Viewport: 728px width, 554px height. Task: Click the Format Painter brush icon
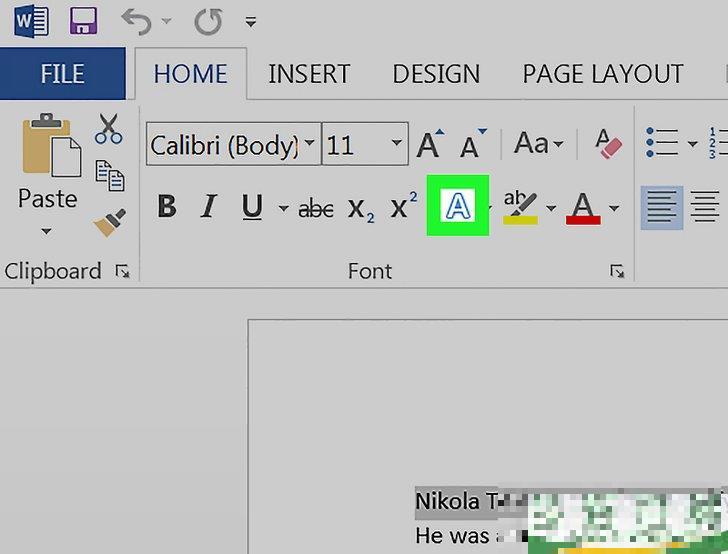[x=109, y=222]
